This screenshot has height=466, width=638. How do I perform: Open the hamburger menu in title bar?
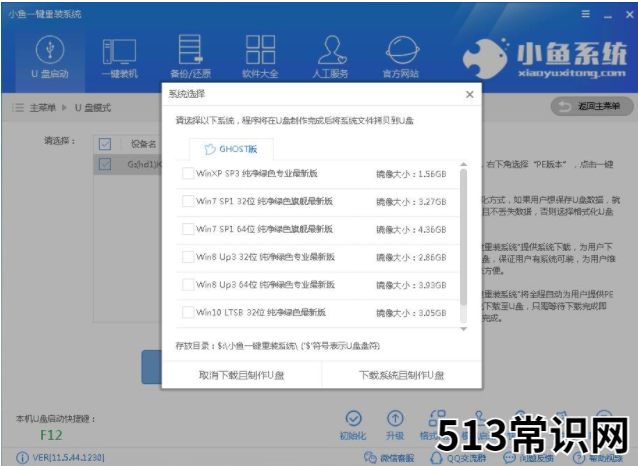[x=586, y=14]
